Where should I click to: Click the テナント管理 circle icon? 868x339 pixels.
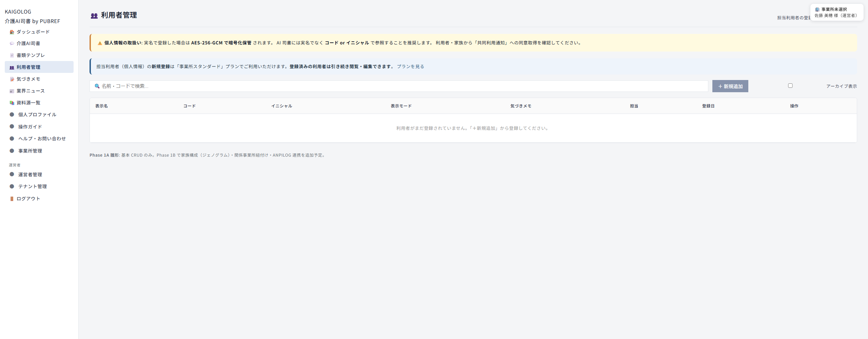(x=12, y=186)
